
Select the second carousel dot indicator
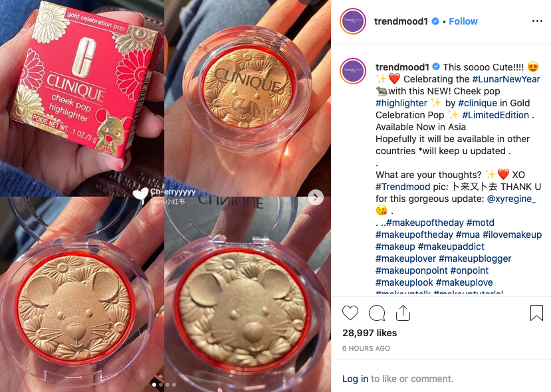tap(161, 385)
